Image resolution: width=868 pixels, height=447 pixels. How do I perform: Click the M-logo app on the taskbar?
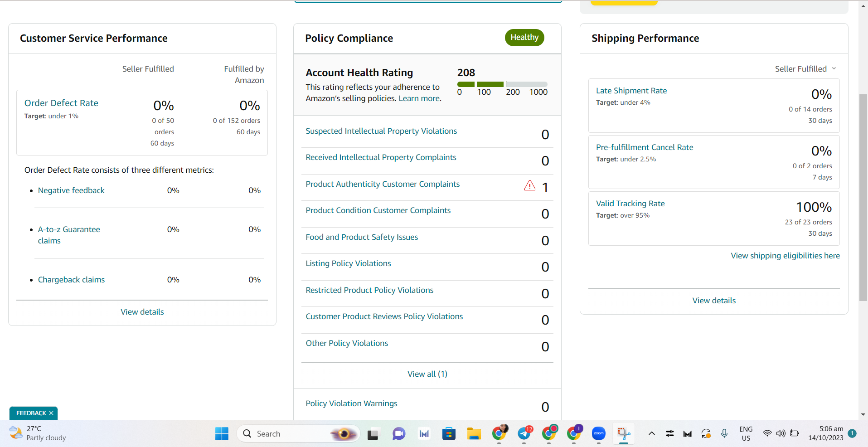(424, 434)
